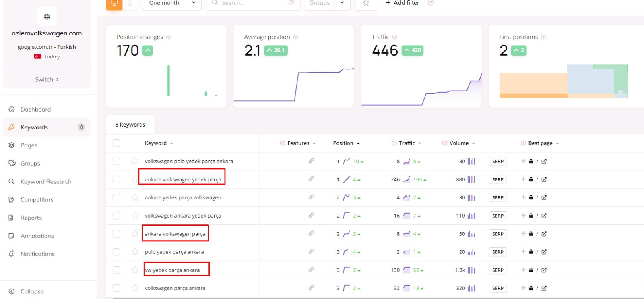The width and height of the screenshot is (644, 299).
Task: Click help icon beside Average position
Action: tap(295, 37)
